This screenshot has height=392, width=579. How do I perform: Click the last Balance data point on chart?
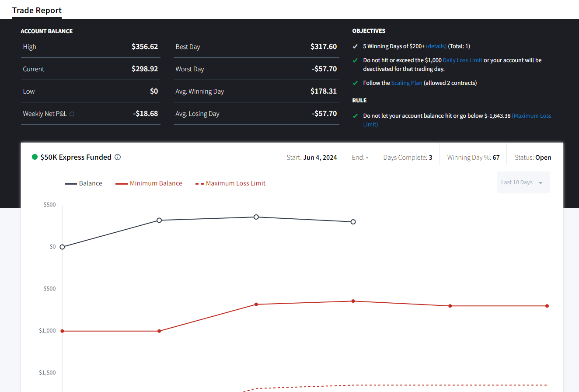(x=353, y=222)
